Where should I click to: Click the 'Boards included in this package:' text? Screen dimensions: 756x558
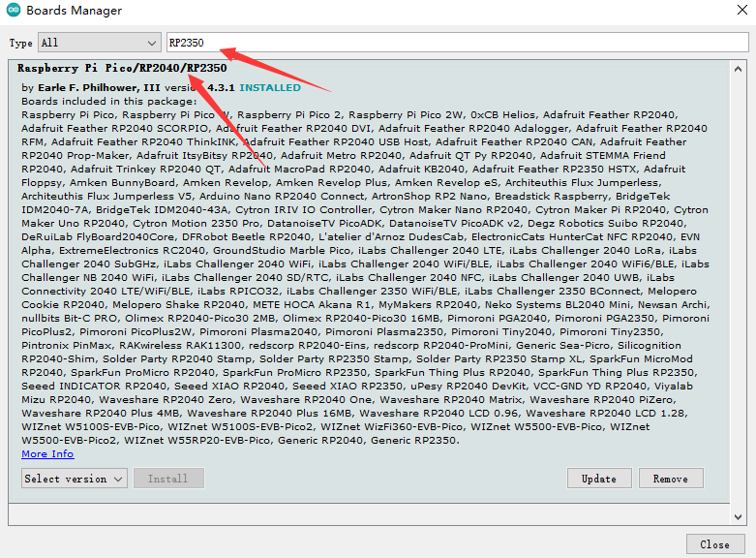click(109, 102)
